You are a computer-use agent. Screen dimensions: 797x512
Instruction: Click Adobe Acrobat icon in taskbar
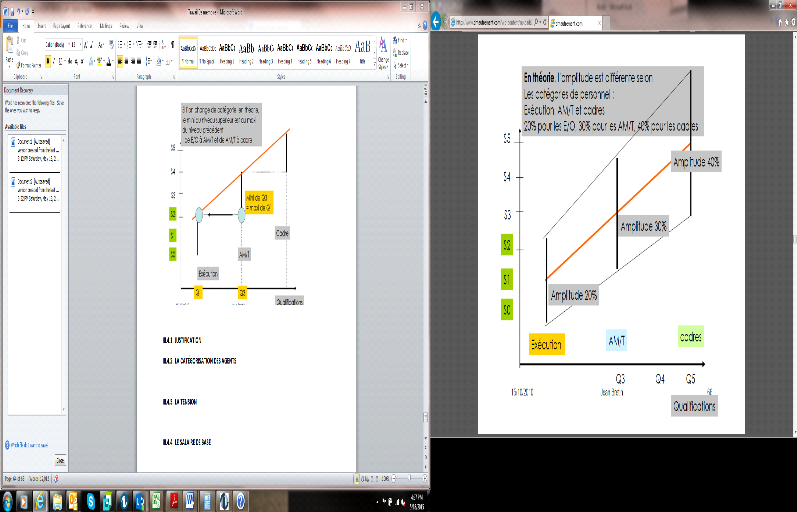pyautogui.click(x=174, y=502)
